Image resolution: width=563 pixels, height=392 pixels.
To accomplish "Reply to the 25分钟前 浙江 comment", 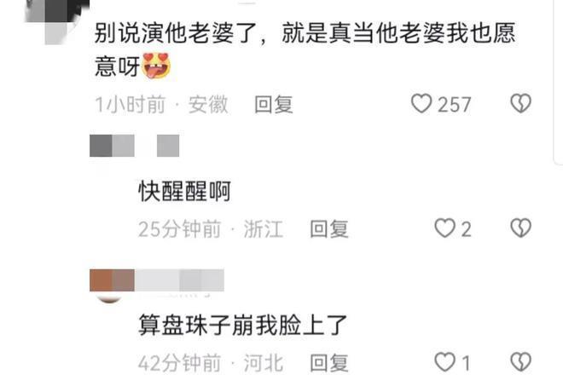I will coord(329,229).
